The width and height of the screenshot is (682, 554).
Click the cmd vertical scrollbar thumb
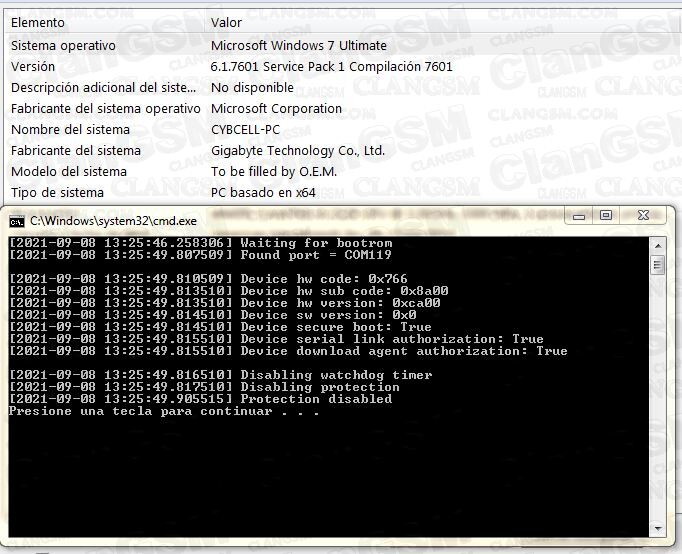pyautogui.click(x=658, y=265)
